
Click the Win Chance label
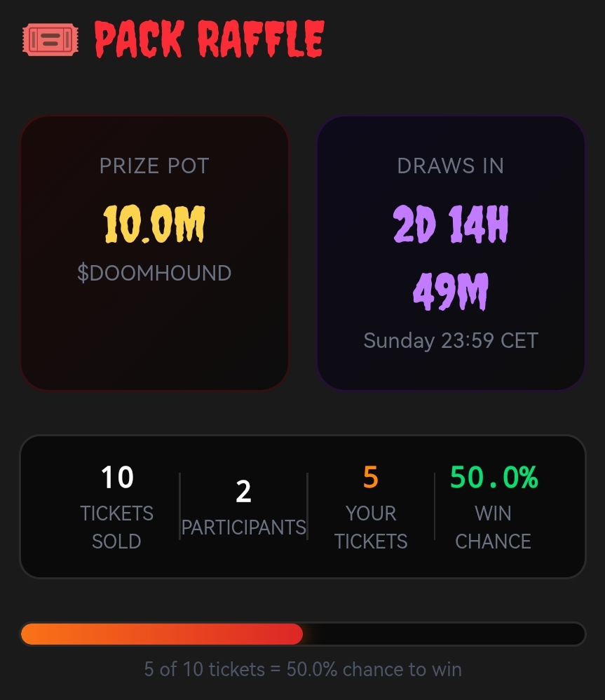point(493,527)
